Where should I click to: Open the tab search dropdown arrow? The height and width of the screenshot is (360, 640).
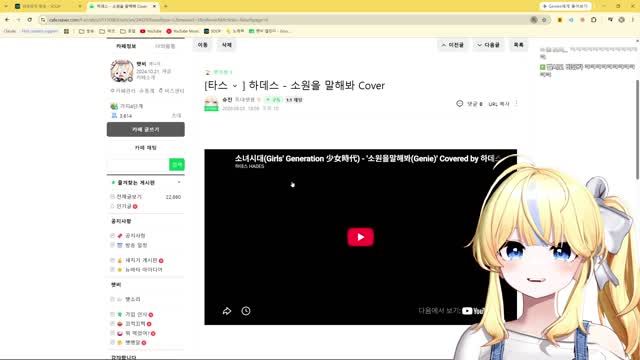[6, 6]
